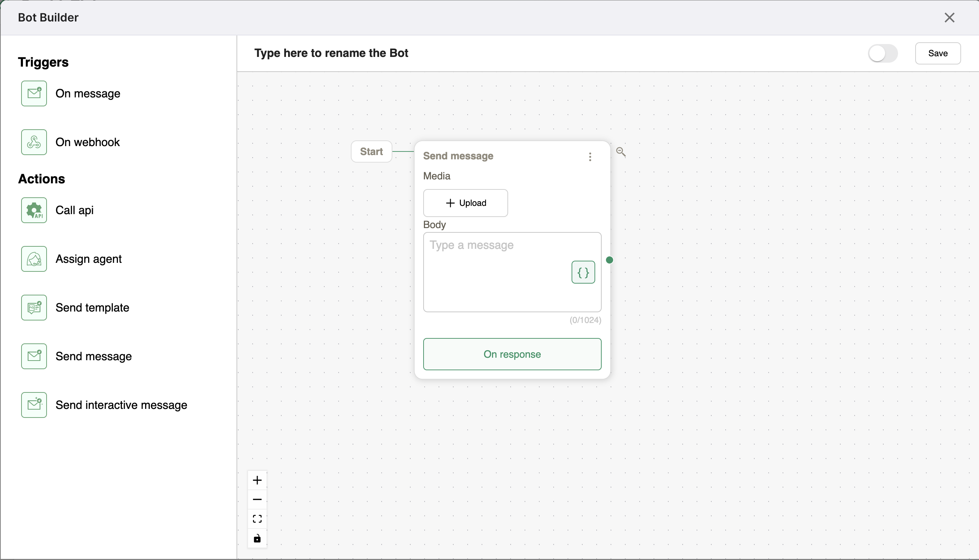Click the magnifier icon beside the node
The height and width of the screenshot is (560, 979).
click(621, 152)
